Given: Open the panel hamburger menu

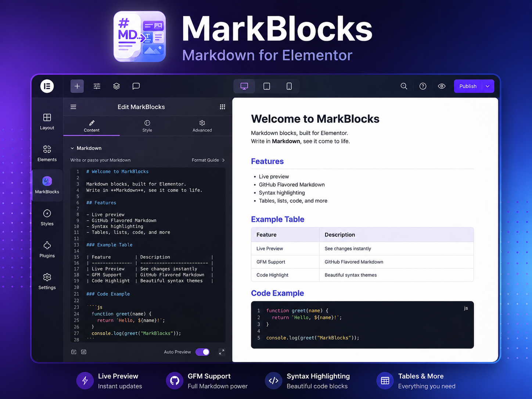Looking at the screenshot, I should (73, 107).
